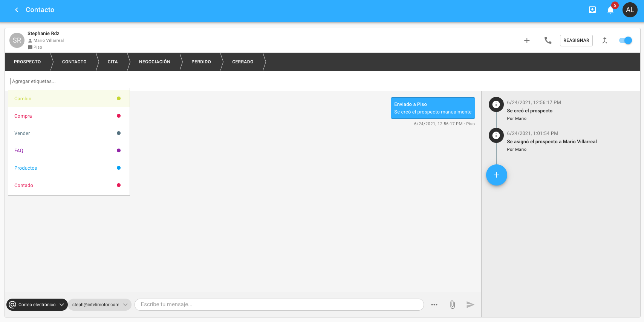Open notifications bell with 5 badge
Image resolution: width=644 pixels, height=322 pixels.
(610, 10)
